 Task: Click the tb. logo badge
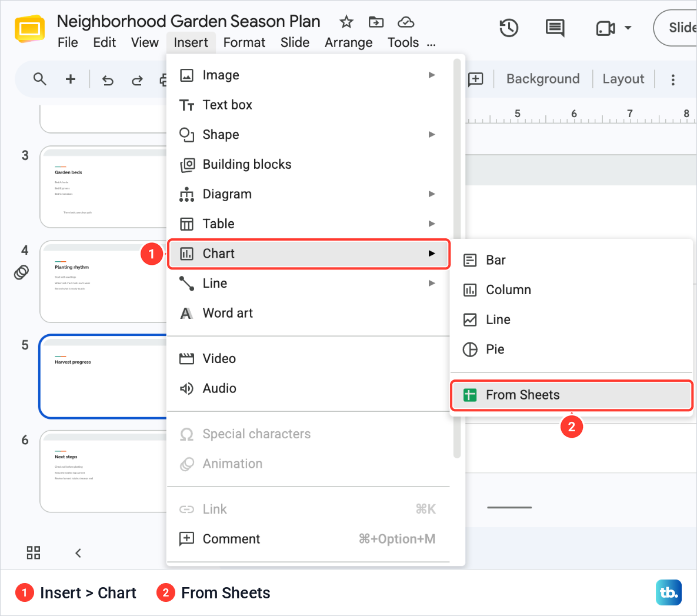(669, 592)
